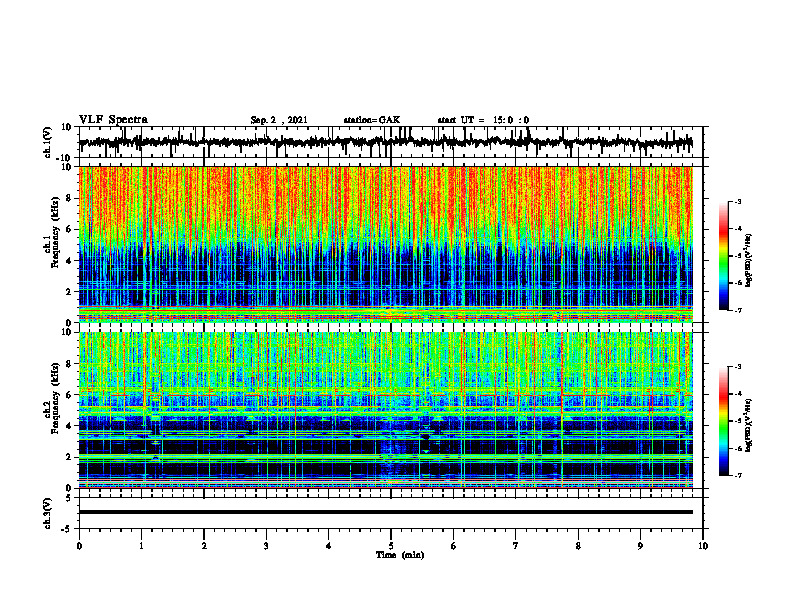Click the ch.1 spectrogram panel

point(385,244)
